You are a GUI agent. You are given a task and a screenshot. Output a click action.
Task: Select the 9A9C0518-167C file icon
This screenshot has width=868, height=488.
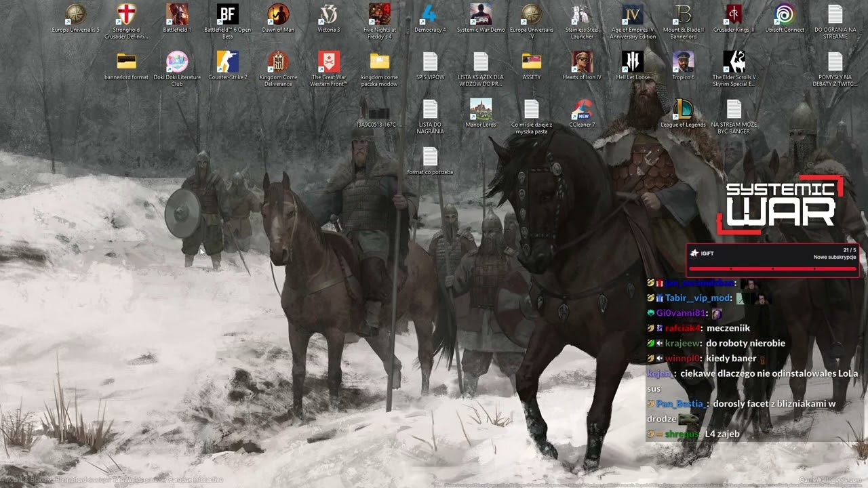coord(379,117)
